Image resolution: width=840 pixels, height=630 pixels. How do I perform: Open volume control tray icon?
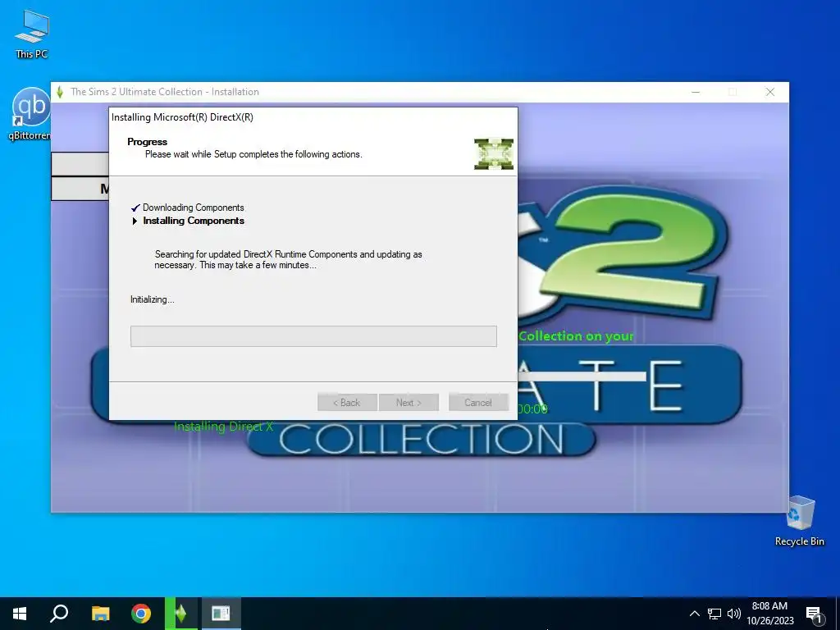[734, 614]
